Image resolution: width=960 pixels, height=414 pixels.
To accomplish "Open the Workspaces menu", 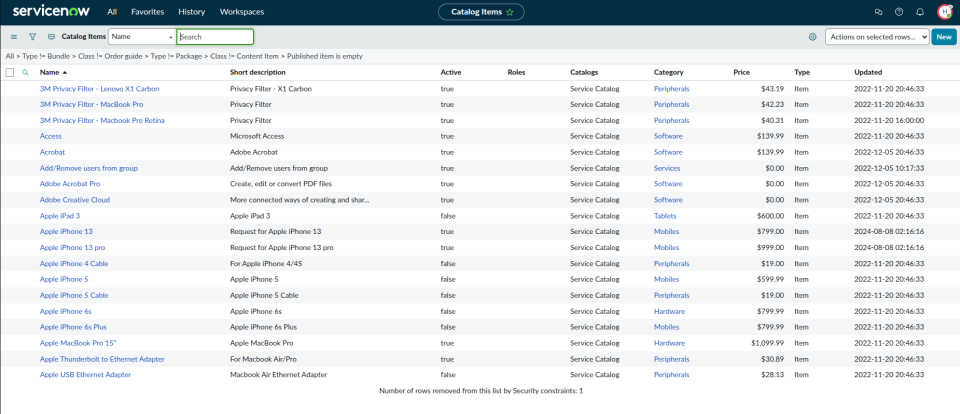I will click(242, 12).
